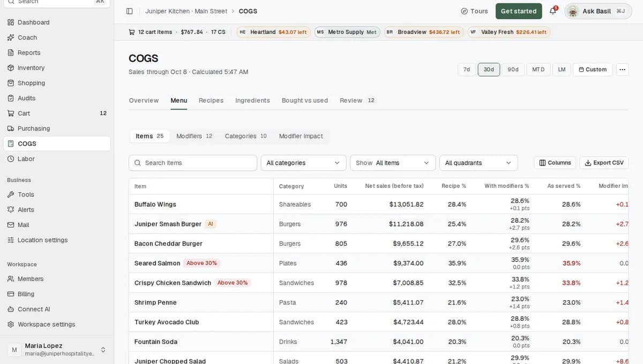The height and width of the screenshot is (364, 643).
Task: Open Juniper Kitchen · Main Street breadcrumb
Action: pos(186,11)
